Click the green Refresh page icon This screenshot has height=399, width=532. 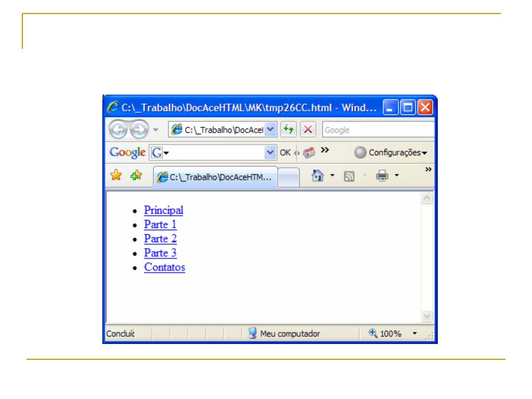point(288,129)
